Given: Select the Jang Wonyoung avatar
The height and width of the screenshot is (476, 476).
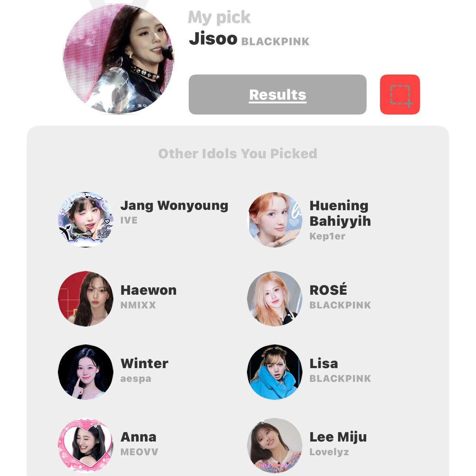Looking at the screenshot, I should (x=86, y=219).
